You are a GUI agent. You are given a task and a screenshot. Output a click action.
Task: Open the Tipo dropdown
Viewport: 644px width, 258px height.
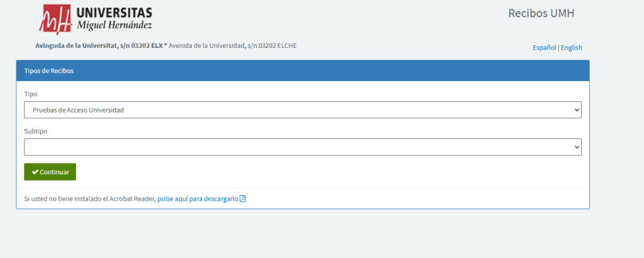pos(303,110)
